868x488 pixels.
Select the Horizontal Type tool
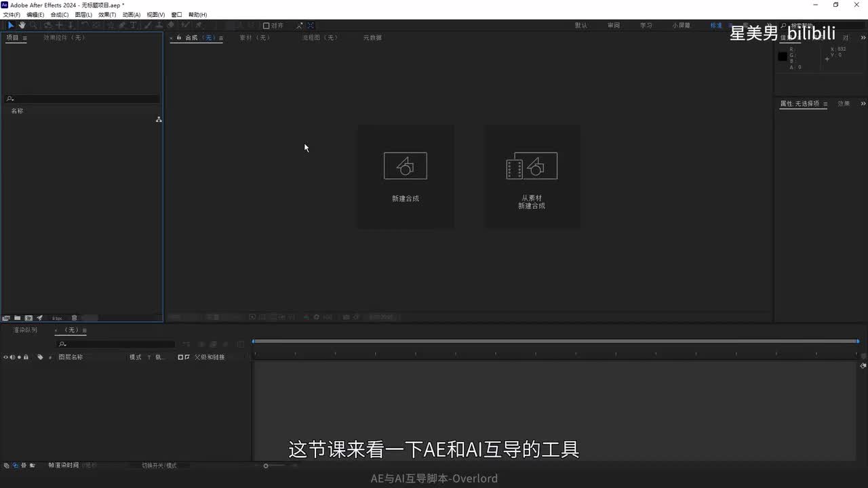pyautogui.click(x=133, y=25)
